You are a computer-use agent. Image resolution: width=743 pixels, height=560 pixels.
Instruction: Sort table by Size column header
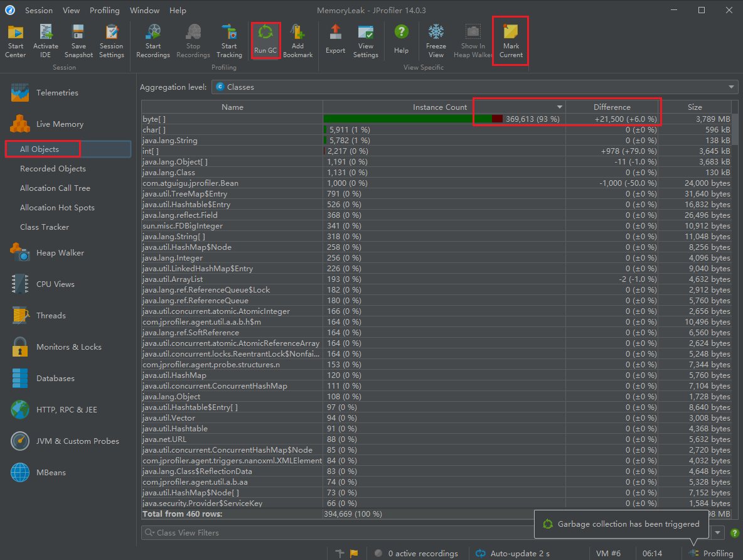point(695,107)
